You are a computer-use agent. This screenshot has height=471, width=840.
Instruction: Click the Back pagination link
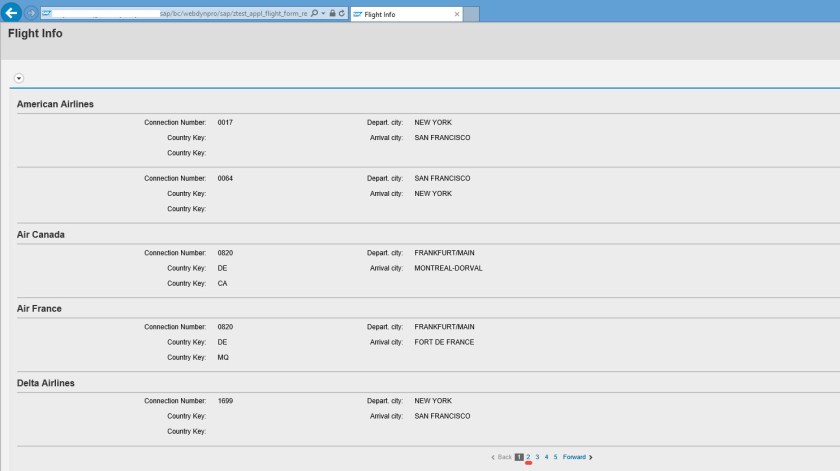click(x=505, y=457)
